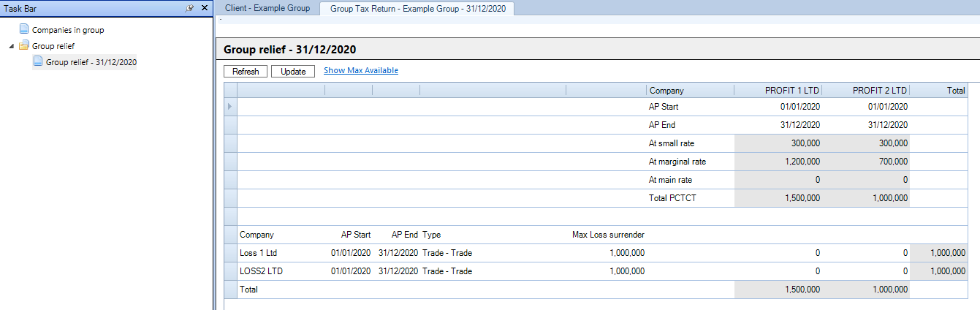This screenshot has height=310, width=980.
Task: Open Companies in group tree item
Action: point(68,30)
